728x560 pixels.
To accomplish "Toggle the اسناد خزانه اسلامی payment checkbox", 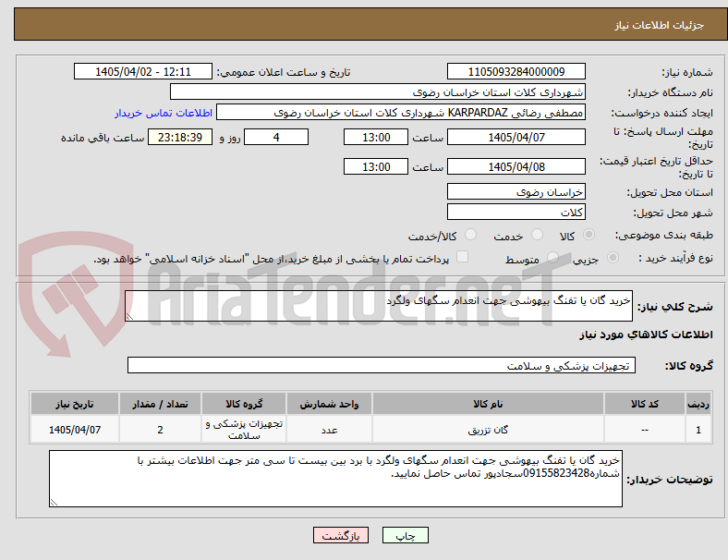I will pos(463,257).
